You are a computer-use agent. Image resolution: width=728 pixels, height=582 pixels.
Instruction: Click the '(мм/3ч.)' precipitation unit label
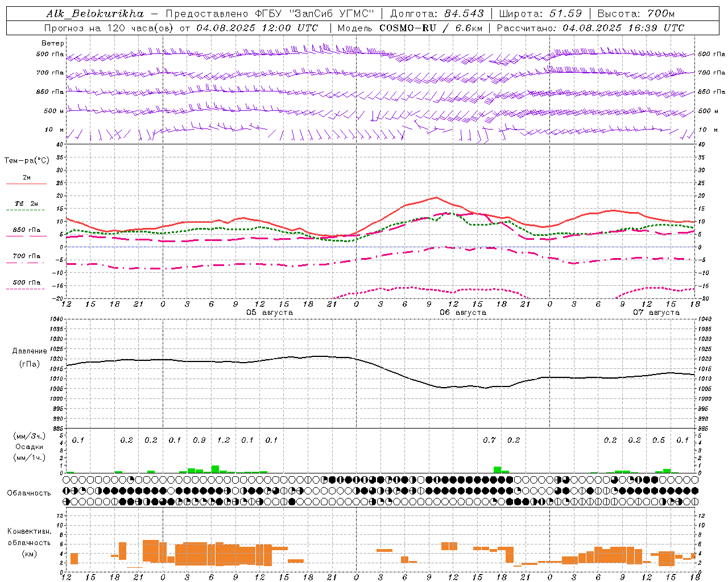pos(30,436)
